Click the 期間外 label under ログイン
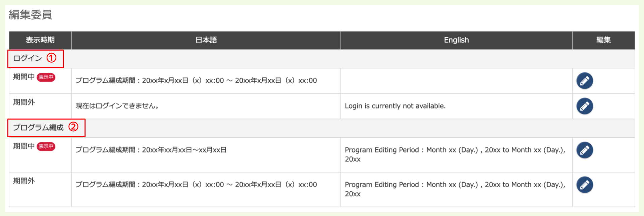Image resolution: width=644 pixels, height=216 pixels. 24,102
